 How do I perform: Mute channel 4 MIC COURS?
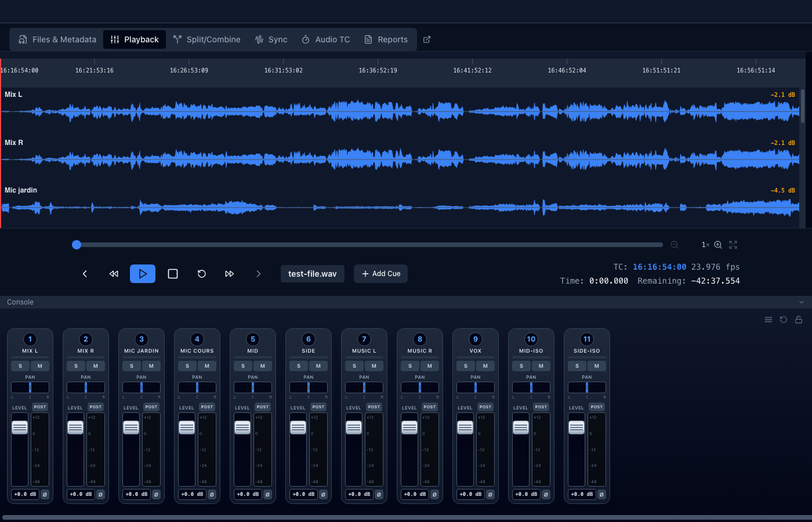coord(207,366)
